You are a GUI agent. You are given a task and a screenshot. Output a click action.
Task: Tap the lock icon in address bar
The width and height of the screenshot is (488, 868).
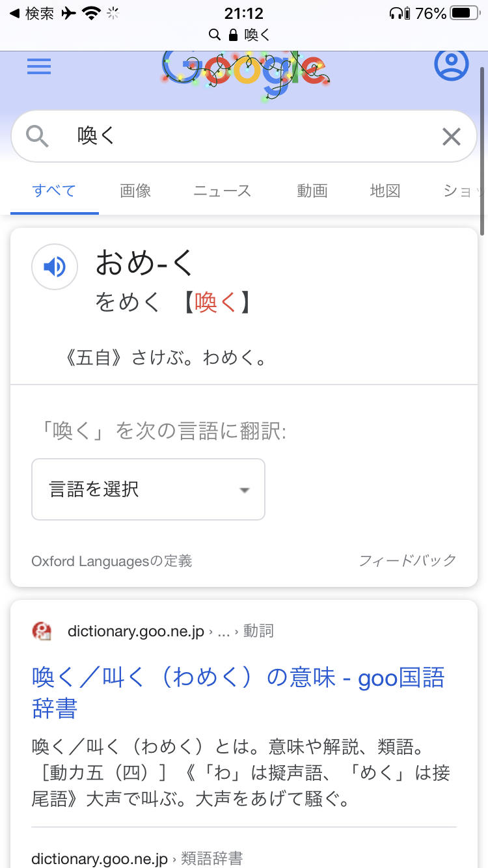pyautogui.click(x=233, y=34)
